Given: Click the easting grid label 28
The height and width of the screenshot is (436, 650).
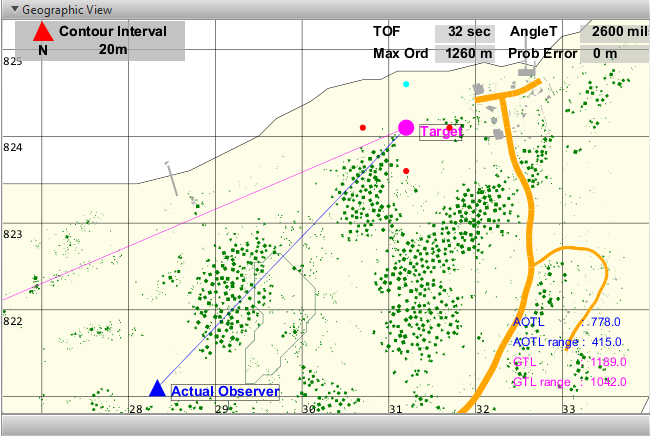Looking at the screenshot, I should click(x=136, y=409).
